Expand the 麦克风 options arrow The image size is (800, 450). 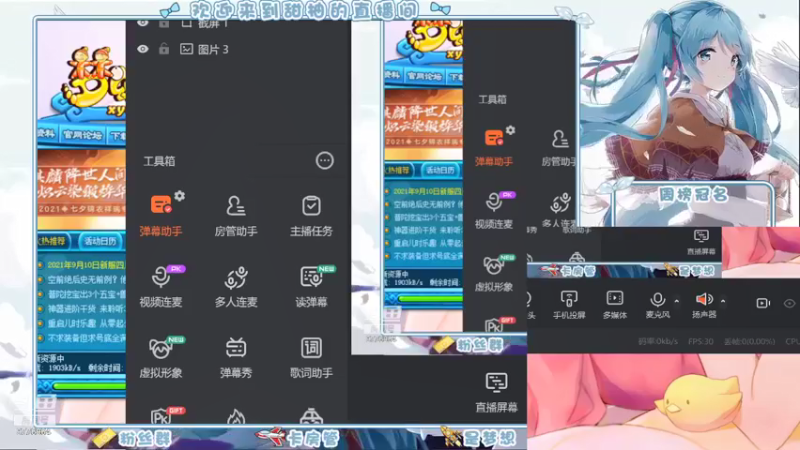click(677, 301)
